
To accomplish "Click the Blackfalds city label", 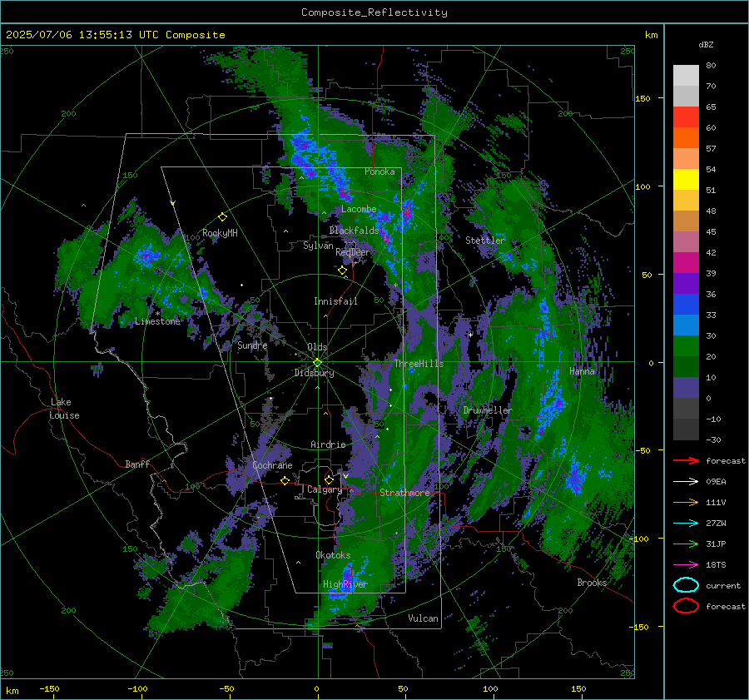I will point(354,231).
